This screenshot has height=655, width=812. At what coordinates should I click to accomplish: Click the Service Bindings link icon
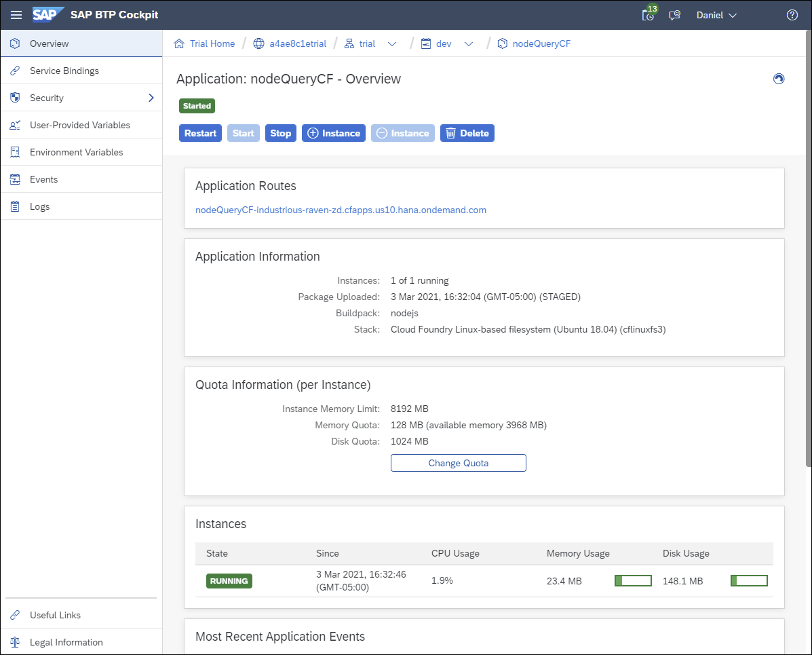(15, 71)
